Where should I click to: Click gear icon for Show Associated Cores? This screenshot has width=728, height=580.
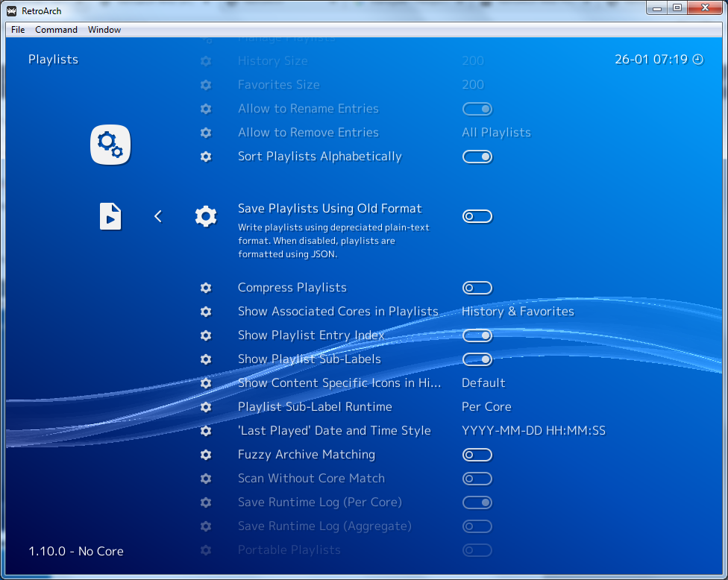coord(206,312)
